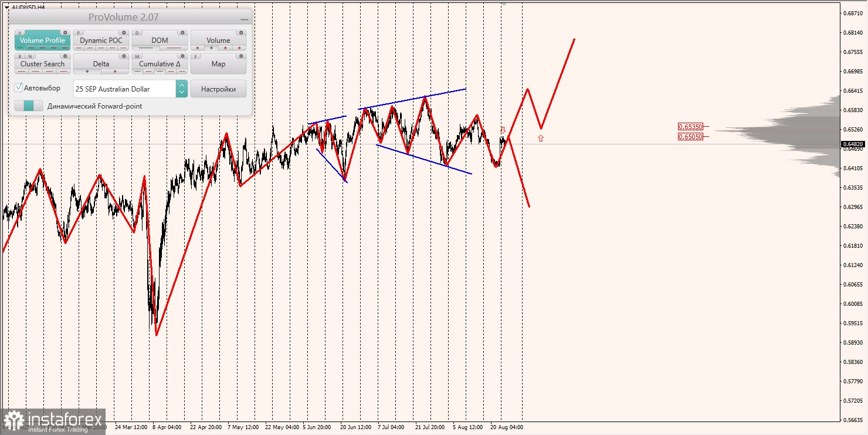Toggle the Map indicator
This screenshot has width=868, height=435.
(218, 64)
